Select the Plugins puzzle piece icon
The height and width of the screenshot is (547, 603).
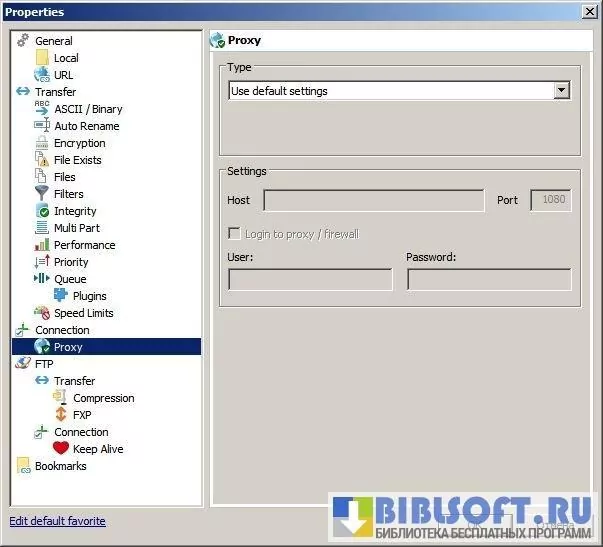click(x=61, y=296)
